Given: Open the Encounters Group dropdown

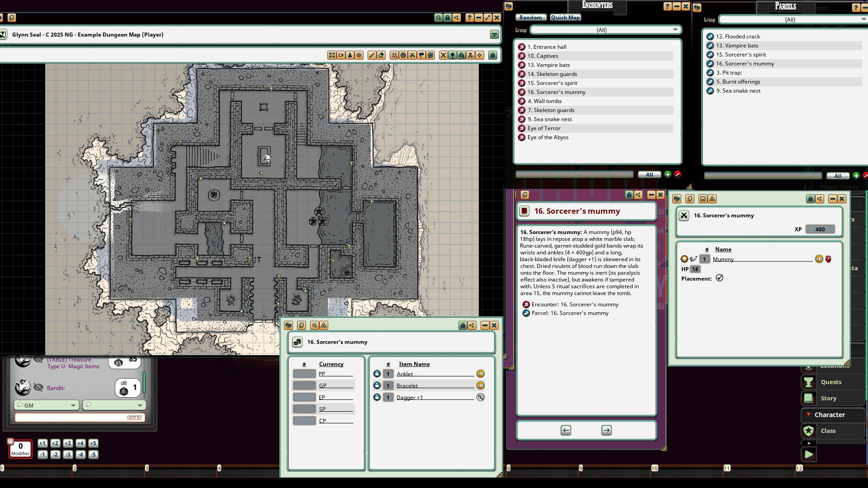Looking at the screenshot, I should (606, 30).
